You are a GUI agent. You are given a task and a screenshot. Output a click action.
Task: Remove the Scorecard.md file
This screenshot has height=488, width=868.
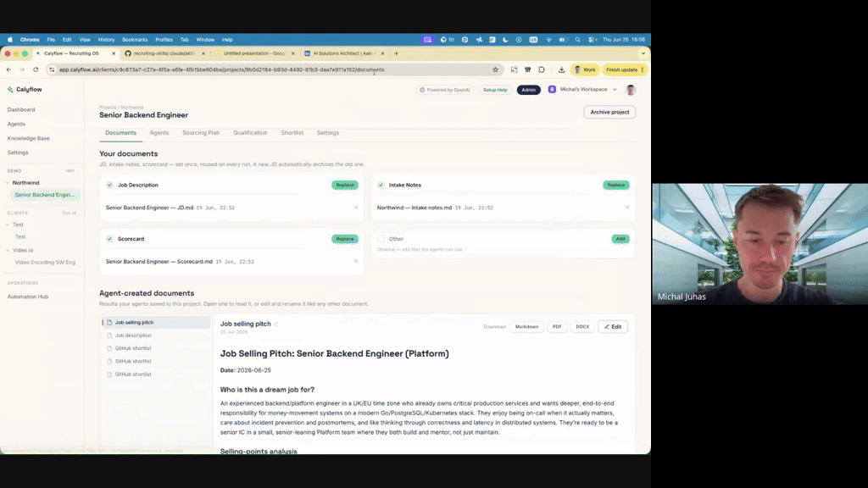(356, 261)
